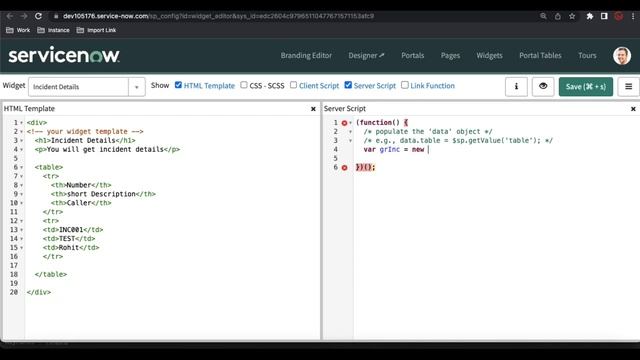640x360 pixels.
Task: Open red browser profile icon
Action: click(x=619, y=16)
